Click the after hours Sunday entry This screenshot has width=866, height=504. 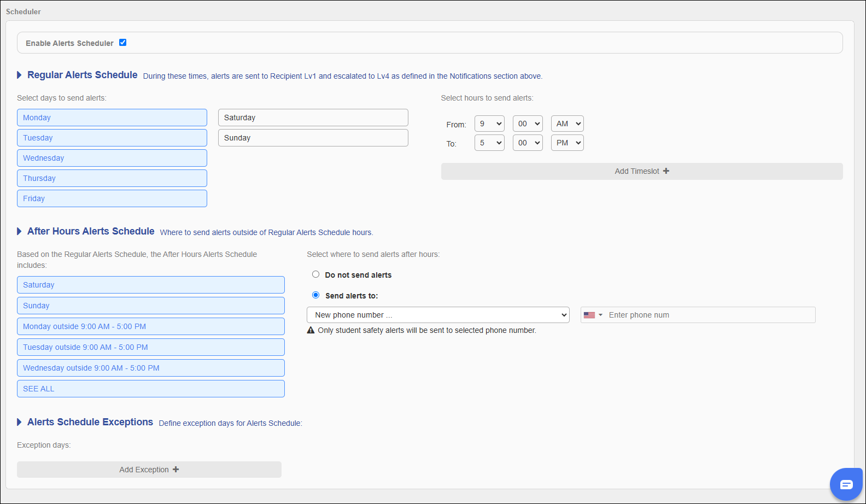click(x=151, y=306)
